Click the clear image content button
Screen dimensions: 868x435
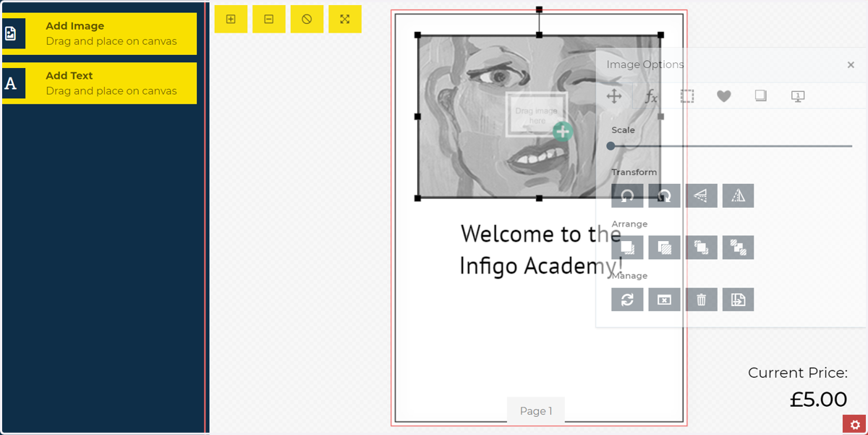click(664, 300)
